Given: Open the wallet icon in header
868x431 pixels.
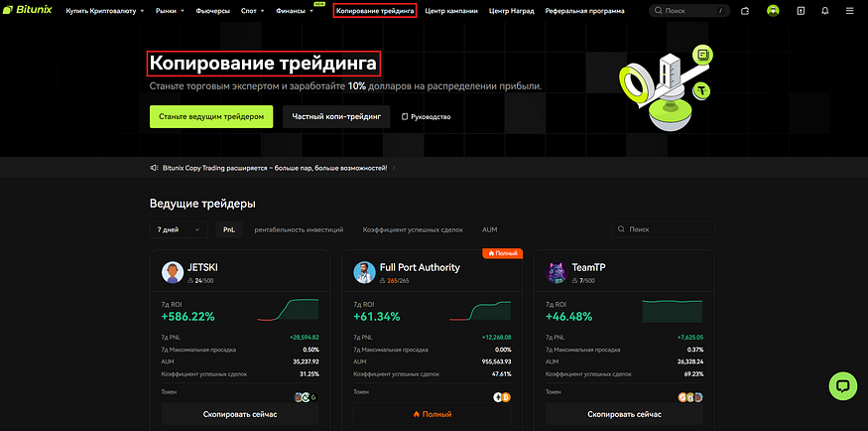Looking at the screenshot, I should (745, 11).
